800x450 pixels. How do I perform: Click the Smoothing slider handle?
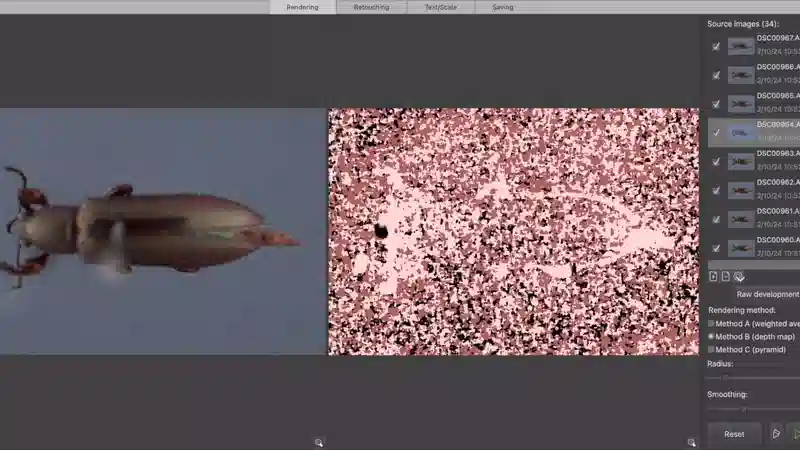coord(743,409)
